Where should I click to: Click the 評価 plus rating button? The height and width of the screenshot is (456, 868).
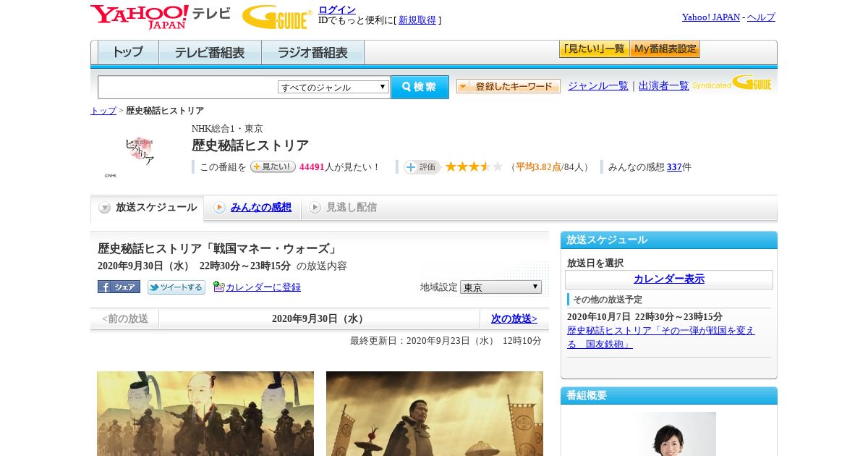(x=422, y=167)
